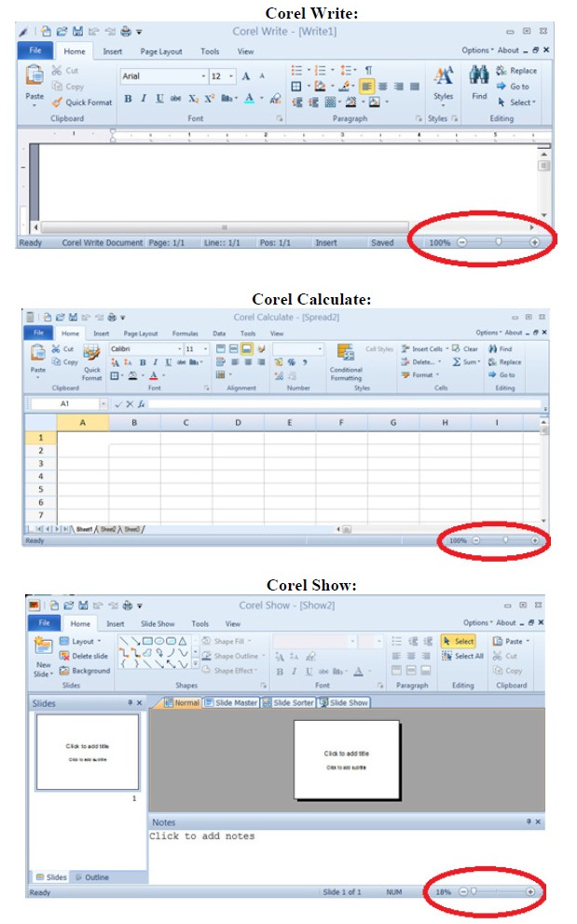Show paragraph marks in Corel Write
Image resolution: width=577 pixels, height=924 pixels.
click(x=368, y=71)
